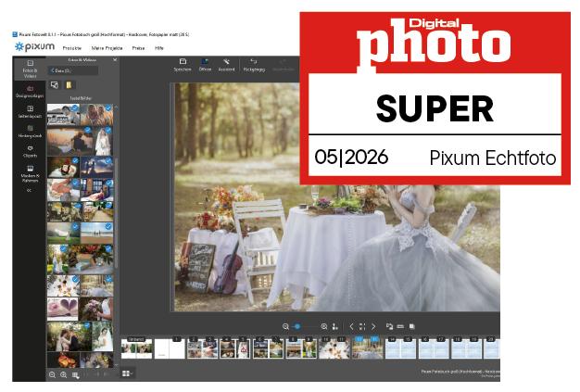Open photo list view options icon

click(75, 375)
